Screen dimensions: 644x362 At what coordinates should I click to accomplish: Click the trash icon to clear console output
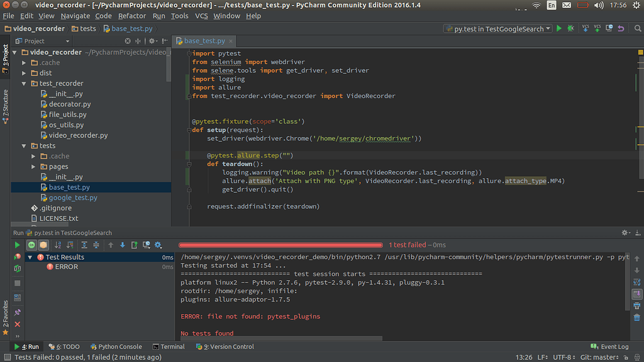coord(636,317)
